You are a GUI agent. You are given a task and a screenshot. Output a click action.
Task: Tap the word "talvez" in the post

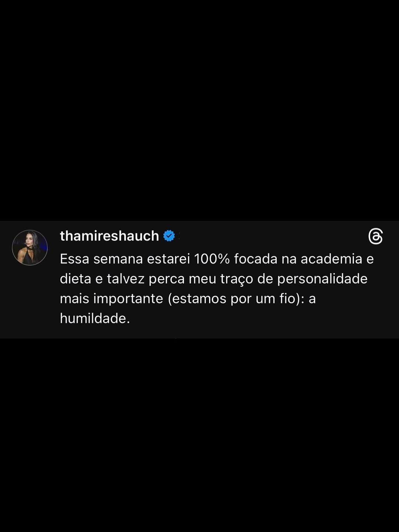point(126,279)
